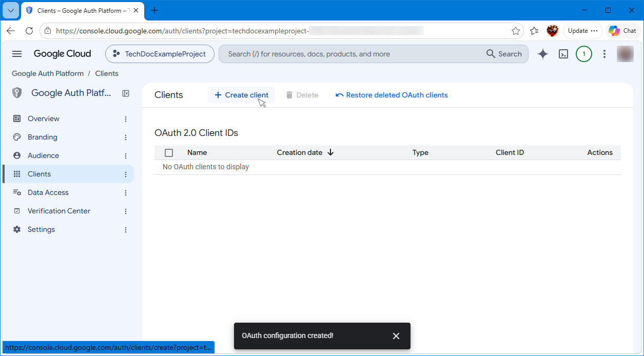Screen dimensions: 644x356
Task: Go back using browser back arrow
Action: (11, 31)
